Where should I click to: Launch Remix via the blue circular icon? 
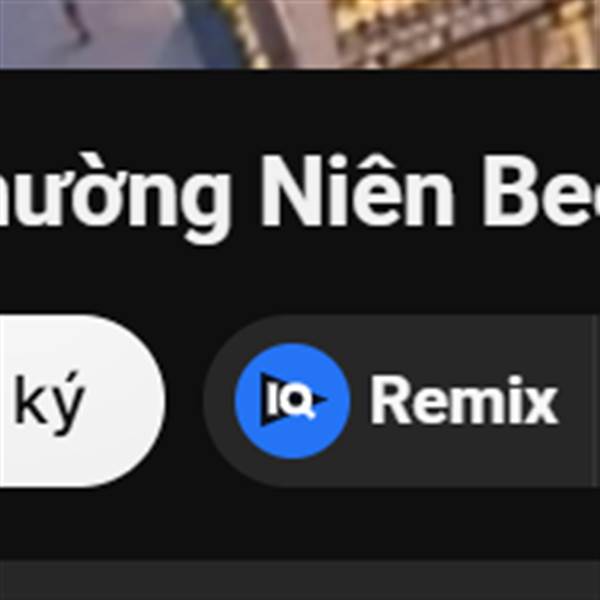(292, 401)
